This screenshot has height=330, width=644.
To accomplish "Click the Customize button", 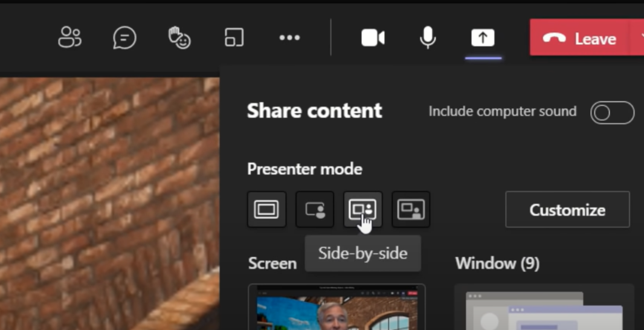I will (567, 210).
